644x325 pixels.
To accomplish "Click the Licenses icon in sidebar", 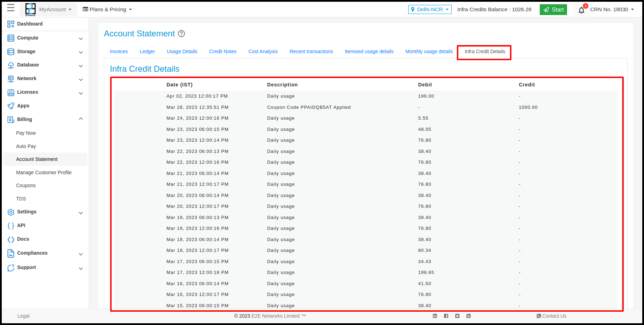I will click(x=11, y=92).
